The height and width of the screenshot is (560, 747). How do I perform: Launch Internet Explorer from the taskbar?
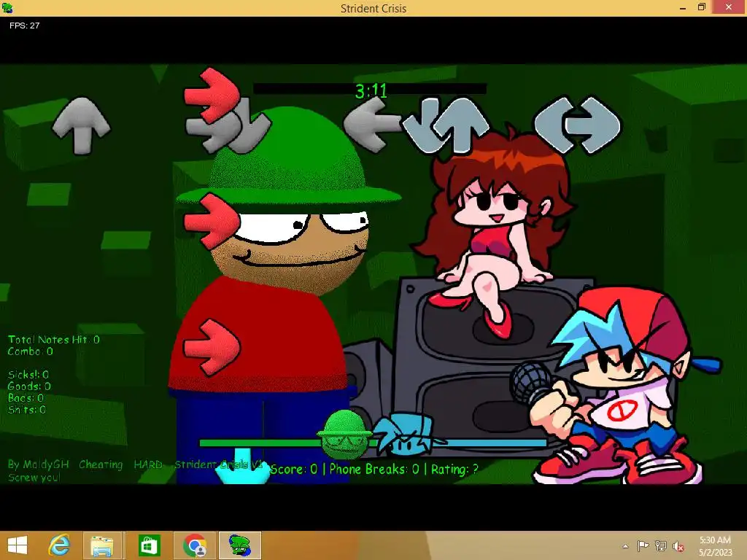(59, 545)
